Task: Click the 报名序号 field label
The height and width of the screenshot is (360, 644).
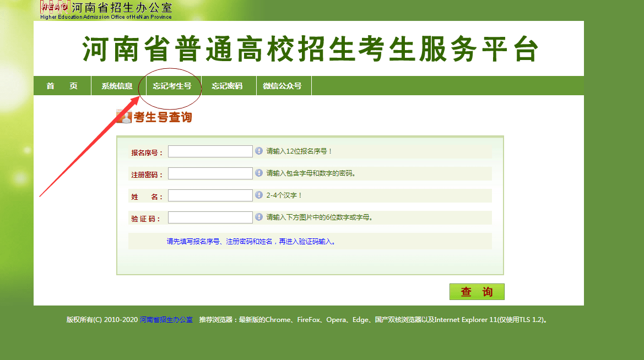Action: pos(147,152)
